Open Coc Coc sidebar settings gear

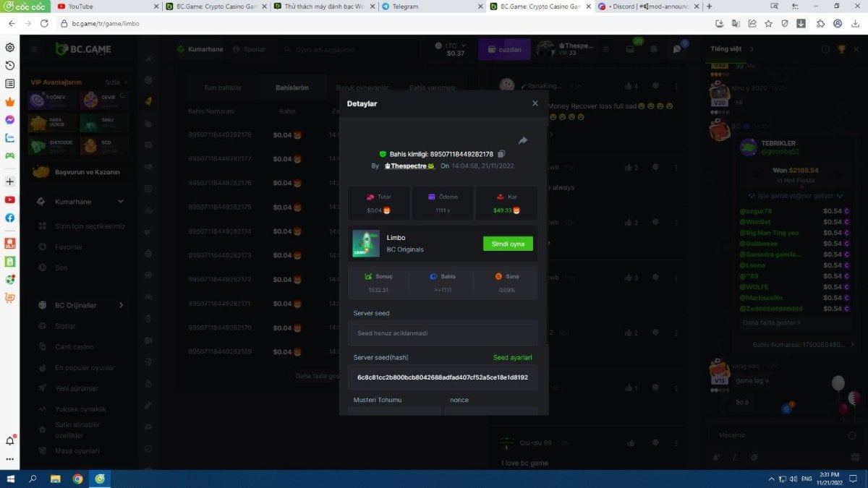(x=10, y=48)
